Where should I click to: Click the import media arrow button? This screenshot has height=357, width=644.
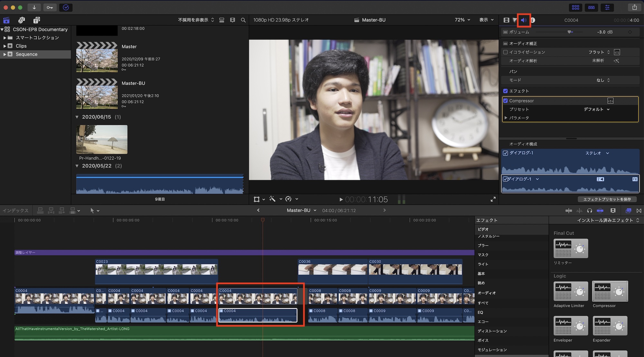[x=34, y=7]
